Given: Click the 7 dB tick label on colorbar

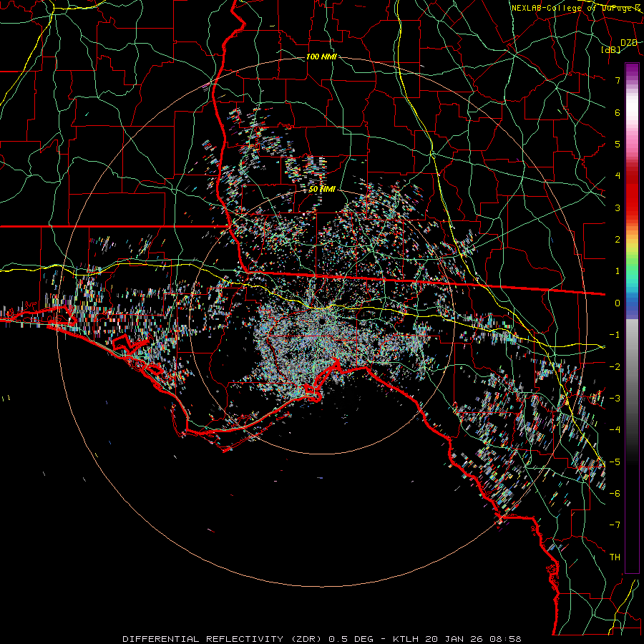Looking at the screenshot, I should (618, 80).
